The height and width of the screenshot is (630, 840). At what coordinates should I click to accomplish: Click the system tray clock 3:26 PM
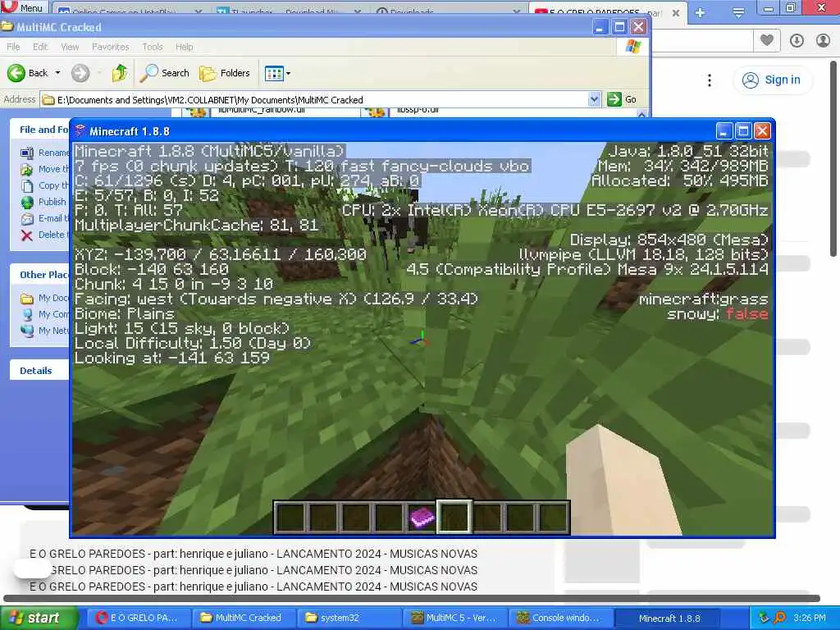point(810,618)
